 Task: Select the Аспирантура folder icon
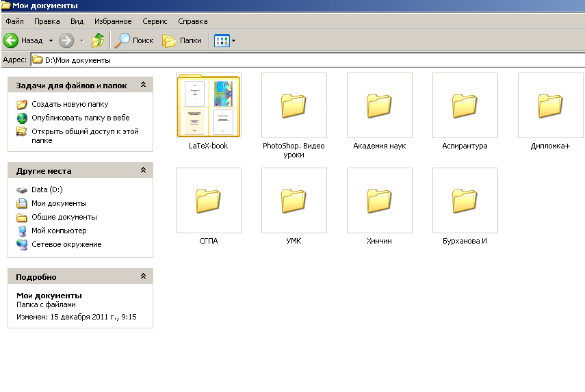click(x=465, y=105)
